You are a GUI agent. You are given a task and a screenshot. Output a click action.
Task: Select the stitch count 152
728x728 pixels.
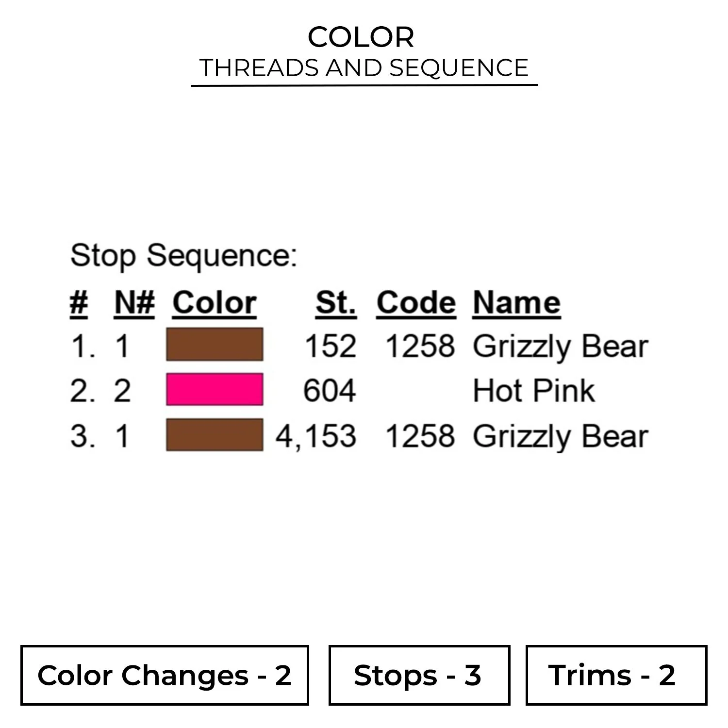(x=331, y=347)
